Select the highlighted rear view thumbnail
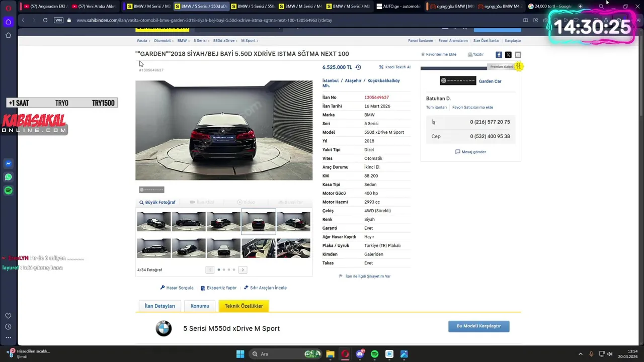 tap(259, 221)
